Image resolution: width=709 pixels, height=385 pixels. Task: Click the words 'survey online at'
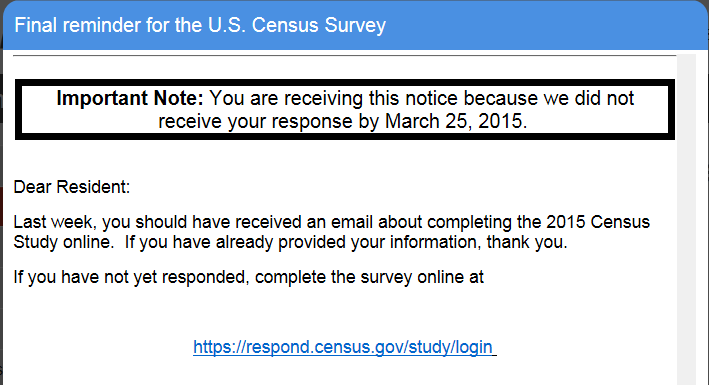422,277
